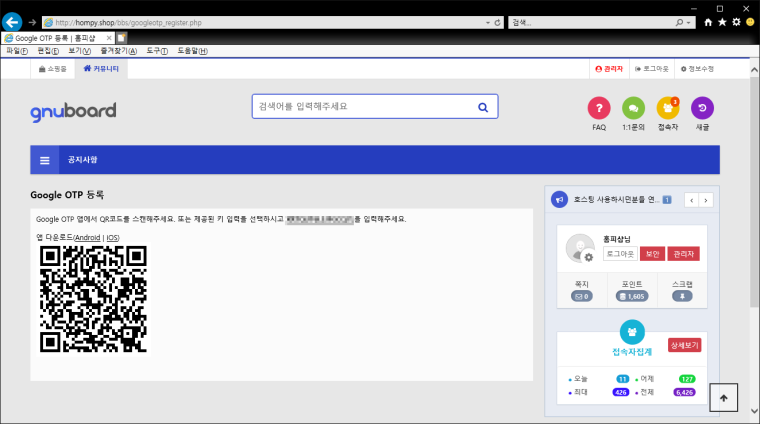
Task: Click the 로그아웃 link in the top bar
Action: pyautogui.click(x=653, y=69)
